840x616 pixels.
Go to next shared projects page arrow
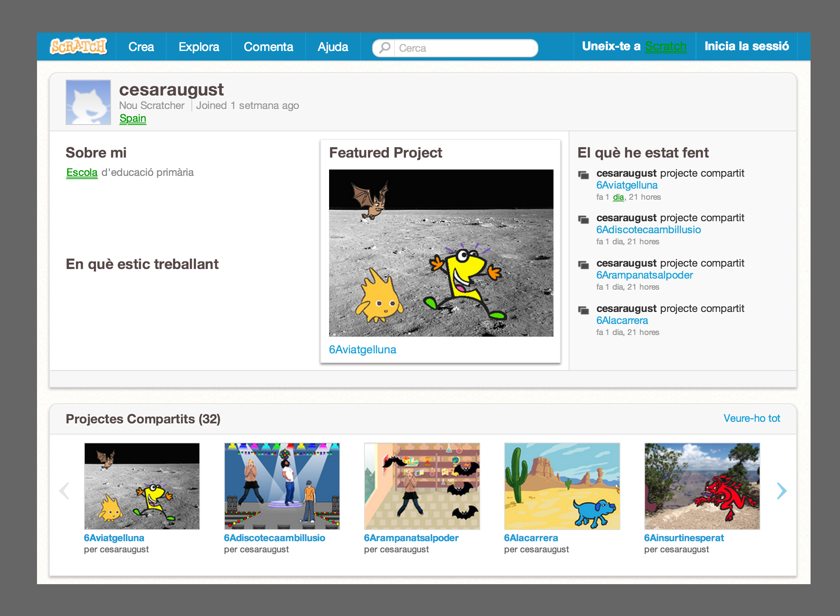click(781, 491)
